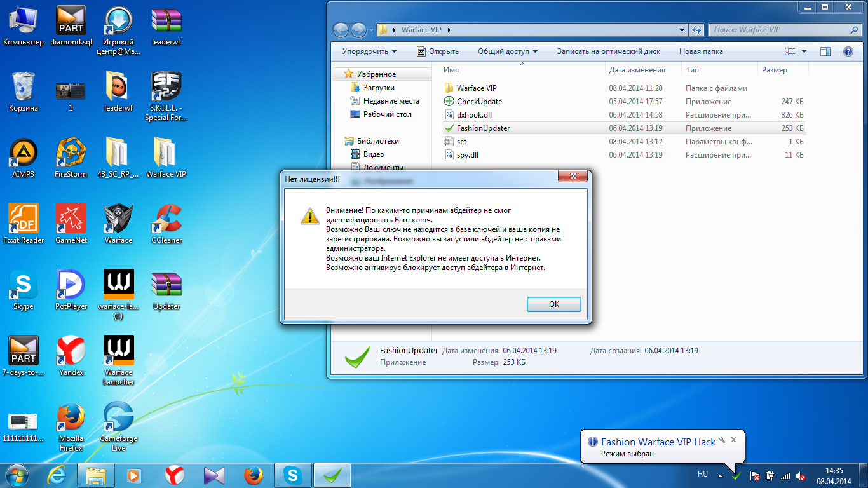
Task: Launch PotPlayer desktop shortcut
Action: point(71,290)
